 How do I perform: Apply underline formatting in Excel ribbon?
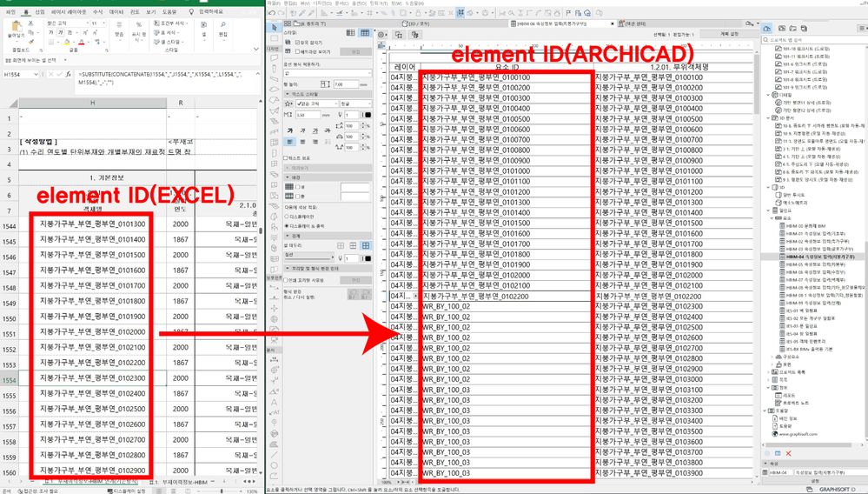click(69, 33)
